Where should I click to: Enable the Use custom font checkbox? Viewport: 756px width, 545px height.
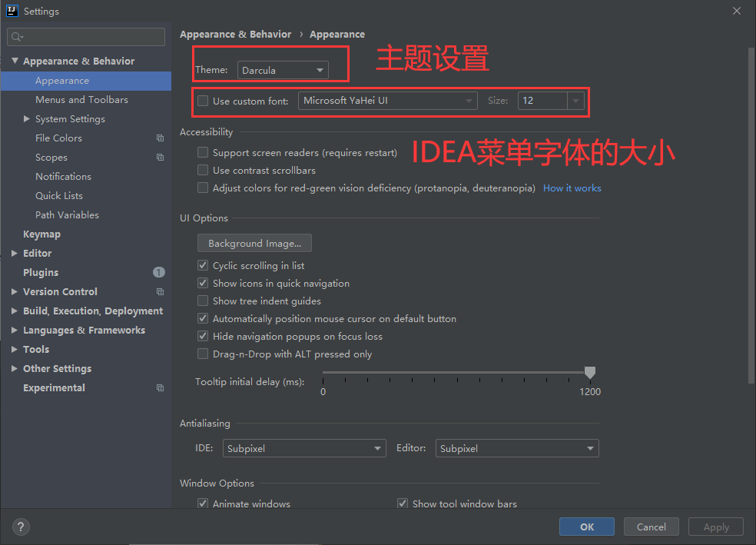[203, 101]
